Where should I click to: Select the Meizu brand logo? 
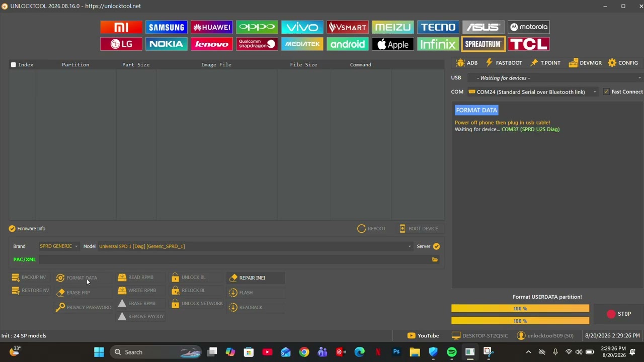point(393,27)
